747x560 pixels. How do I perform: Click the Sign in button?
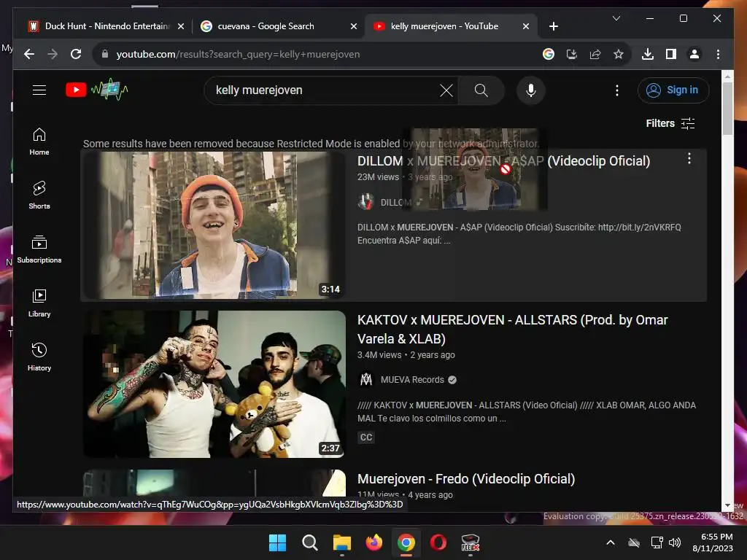point(673,90)
